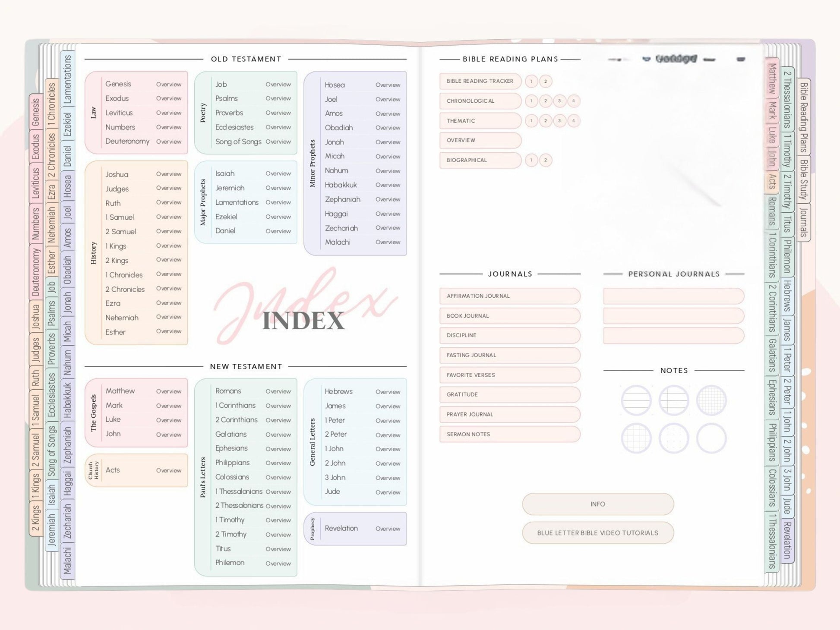Image resolution: width=840 pixels, height=630 pixels.
Task: Open the Prayer Journal button
Action: (509, 414)
